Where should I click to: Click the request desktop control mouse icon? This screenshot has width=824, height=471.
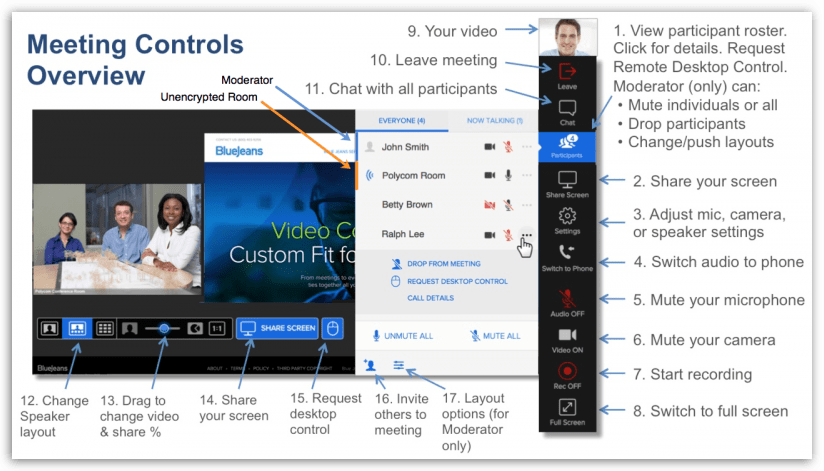tap(332, 328)
